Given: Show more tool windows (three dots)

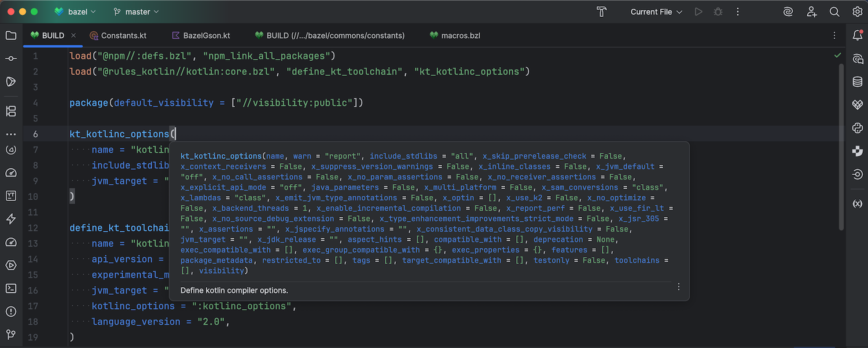Looking at the screenshot, I should (x=11, y=134).
